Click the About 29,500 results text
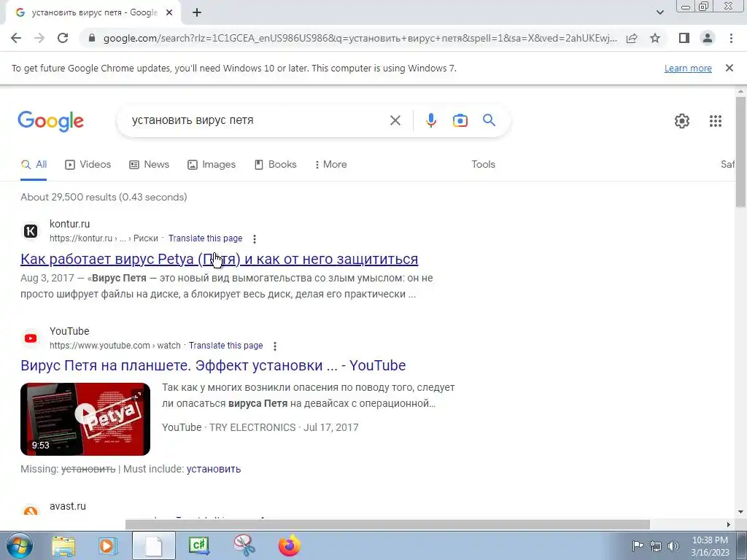Image resolution: width=747 pixels, height=560 pixels. click(x=104, y=197)
